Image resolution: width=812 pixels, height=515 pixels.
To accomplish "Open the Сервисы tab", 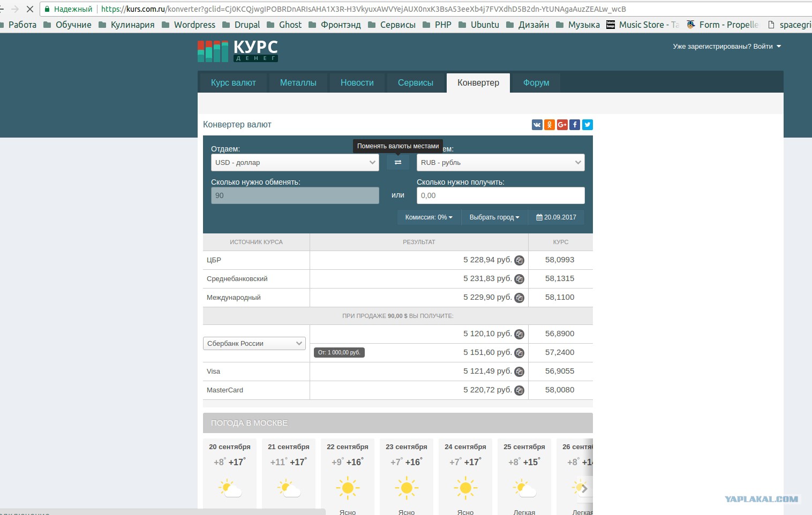I will (x=416, y=83).
